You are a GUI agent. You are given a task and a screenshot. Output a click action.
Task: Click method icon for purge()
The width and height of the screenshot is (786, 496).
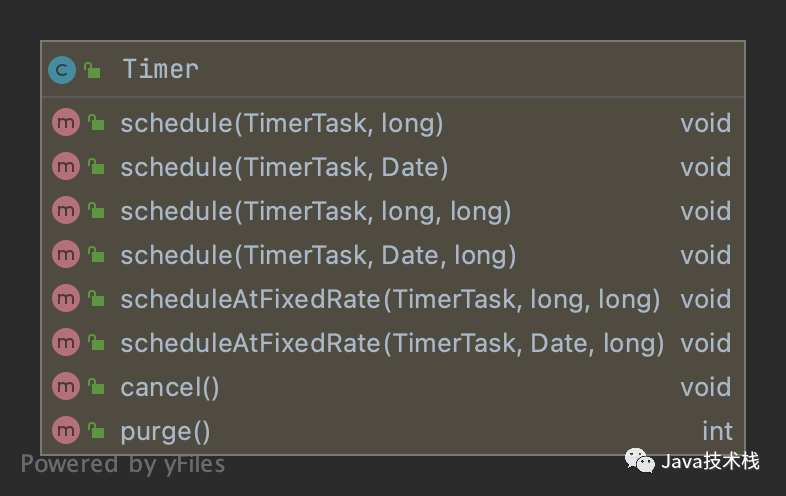[x=66, y=430]
